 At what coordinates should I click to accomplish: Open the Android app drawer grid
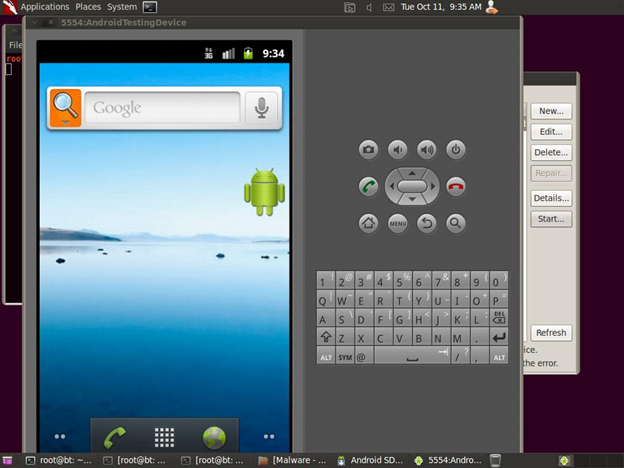point(164,437)
